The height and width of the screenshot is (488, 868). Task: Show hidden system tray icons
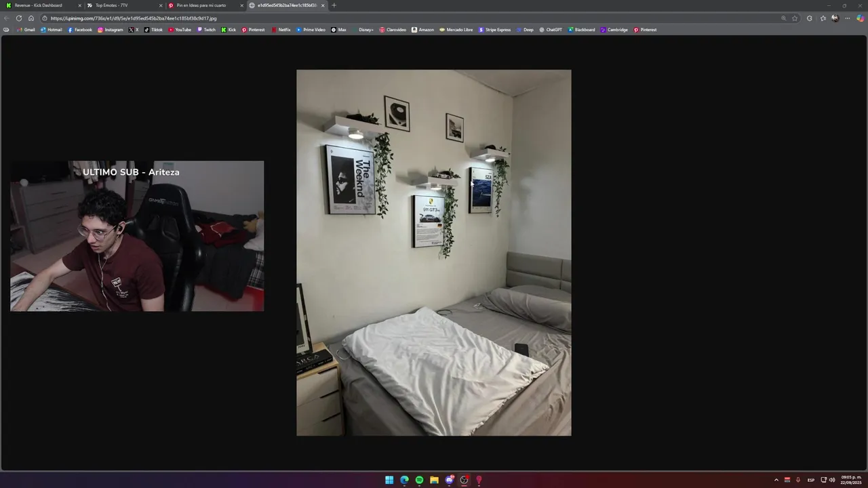click(x=776, y=480)
